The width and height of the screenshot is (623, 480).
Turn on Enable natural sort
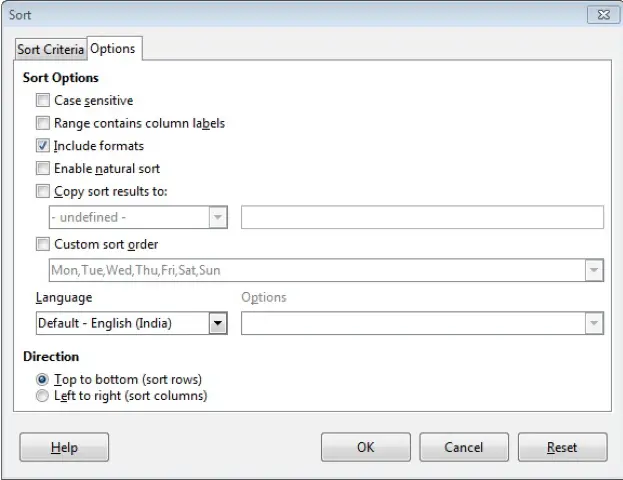point(43,168)
